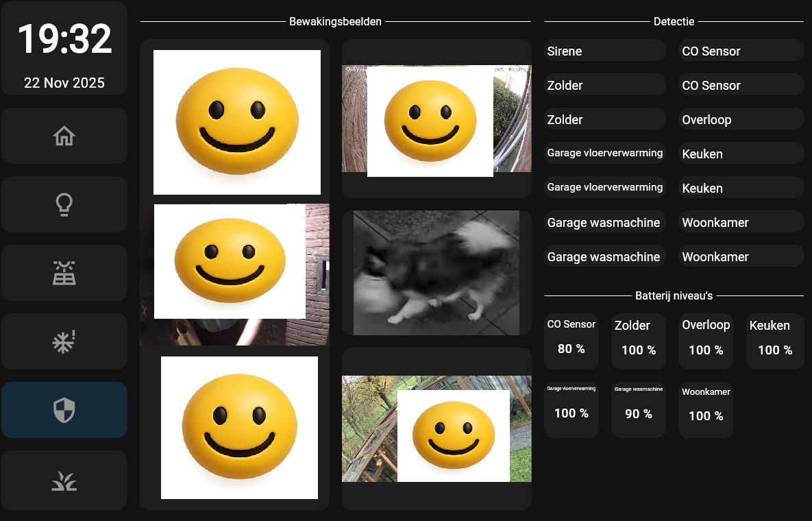Open Garage vloerverwarming battery card
Viewport: 812px width, 521px height.
click(571, 410)
